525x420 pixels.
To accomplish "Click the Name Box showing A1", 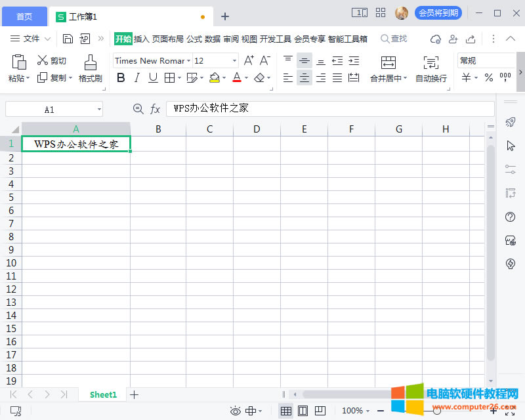I will pos(49,109).
